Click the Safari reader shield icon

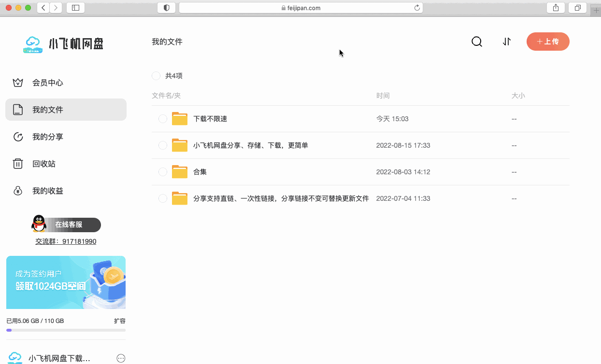tap(166, 8)
